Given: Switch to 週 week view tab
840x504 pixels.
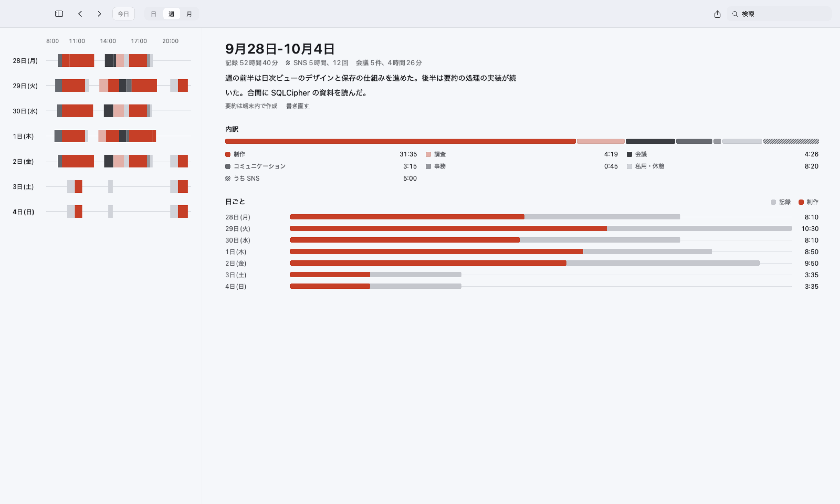Looking at the screenshot, I should (171, 14).
